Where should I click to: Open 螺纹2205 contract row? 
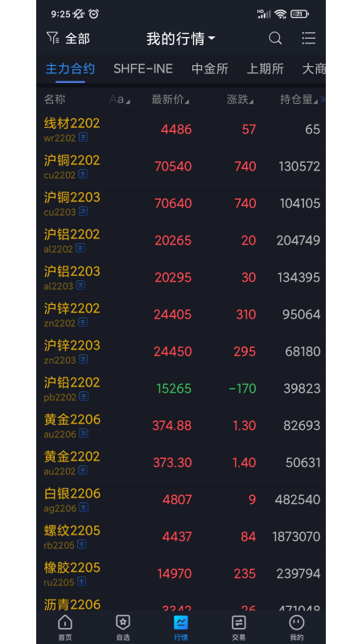[x=181, y=537]
